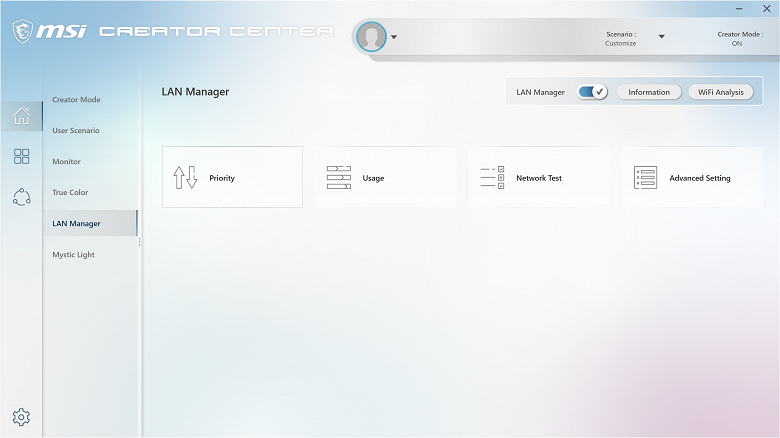Select User Scenario in the menu

click(x=76, y=130)
